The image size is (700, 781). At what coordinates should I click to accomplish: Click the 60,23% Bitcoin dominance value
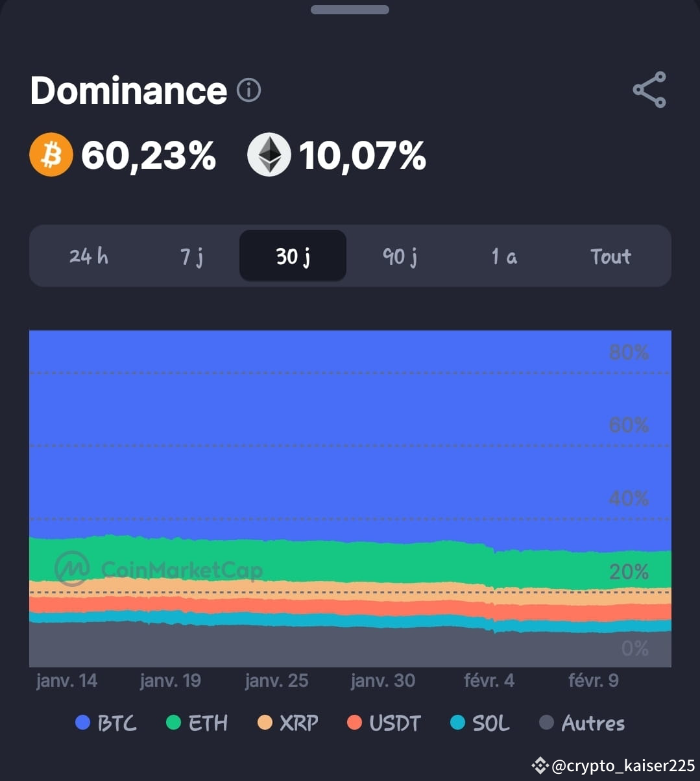click(x=149, y=155)
